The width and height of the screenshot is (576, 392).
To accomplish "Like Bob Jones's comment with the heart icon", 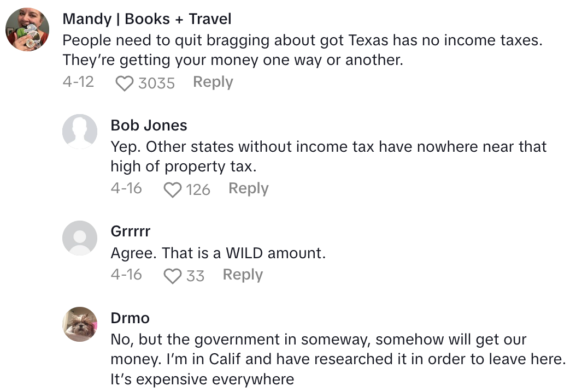I will tap(173, 189).
